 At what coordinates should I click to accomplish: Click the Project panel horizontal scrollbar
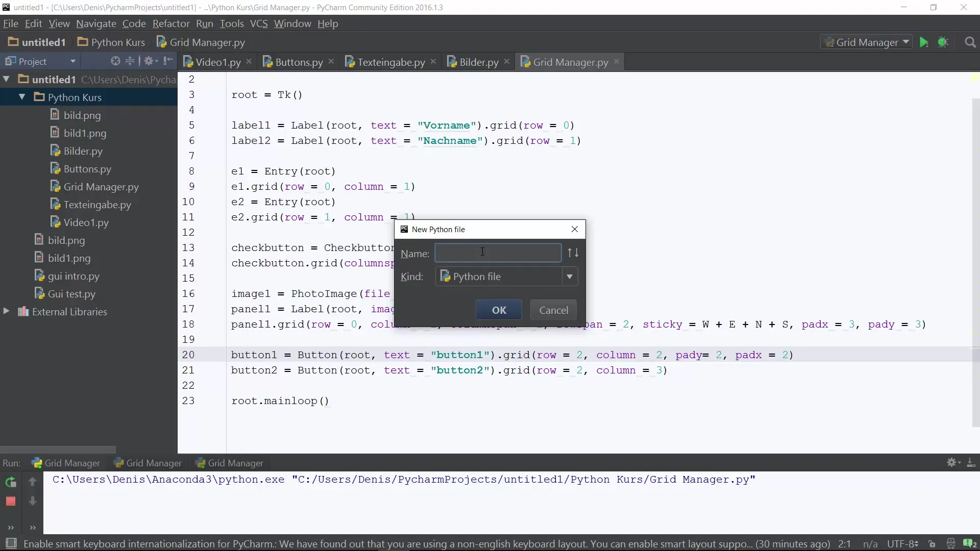[x=58, y=449]
